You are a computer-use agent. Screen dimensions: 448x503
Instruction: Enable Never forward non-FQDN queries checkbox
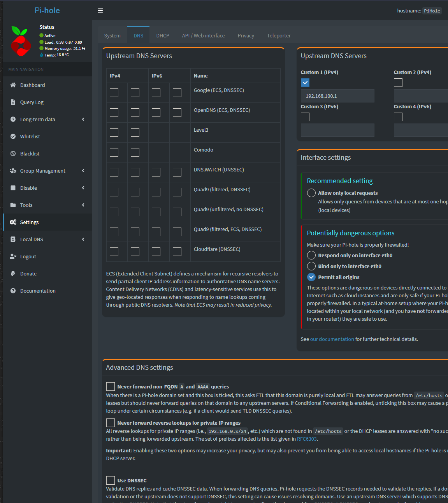111,387
